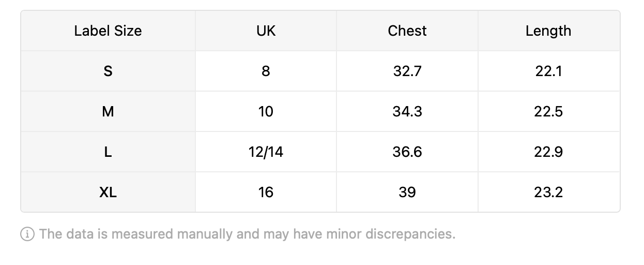
Task: Click the chest value 36.6
Action: 407,152
